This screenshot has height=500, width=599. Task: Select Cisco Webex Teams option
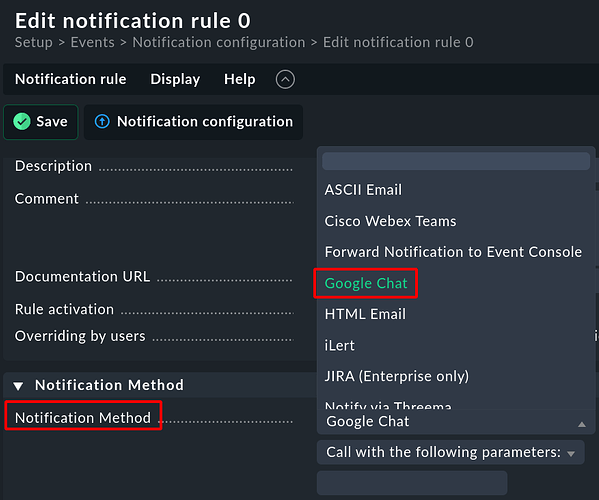tap(390, 221)
